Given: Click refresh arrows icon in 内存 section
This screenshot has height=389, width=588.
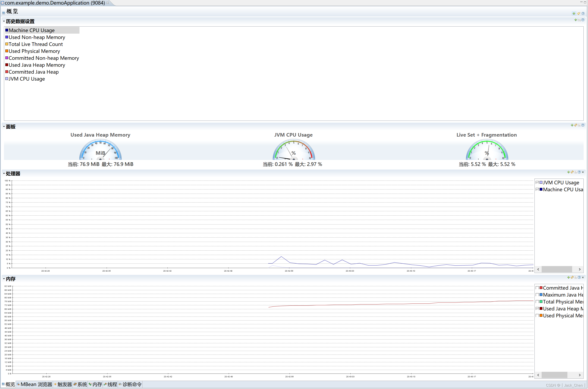Looking at the screenshot, I should [572, 277].
